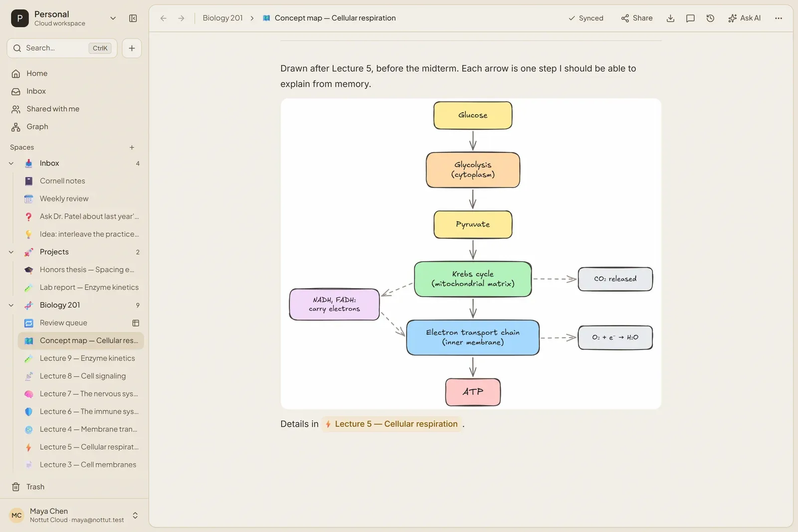Viewport: 798px width, 532px height.
Task: Open Lecture 8 — Cell signaling
Action: (x=81, y=376)
